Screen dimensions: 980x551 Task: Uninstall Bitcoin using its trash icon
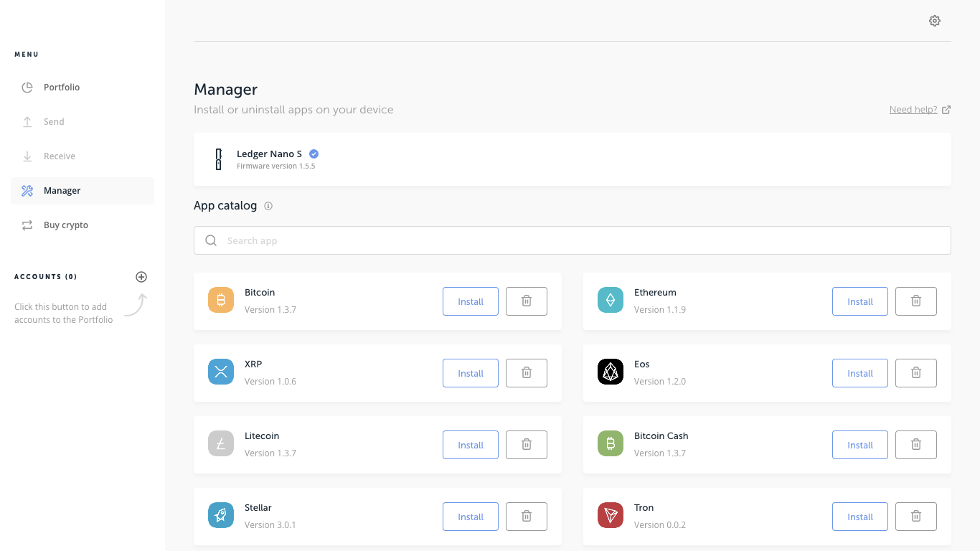click(526, 301)
